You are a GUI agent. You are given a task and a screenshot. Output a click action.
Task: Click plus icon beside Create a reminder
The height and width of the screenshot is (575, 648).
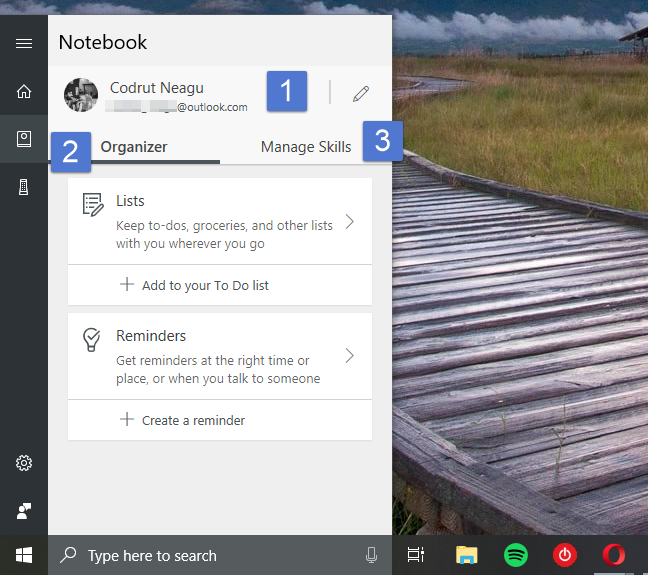point(127,419)
